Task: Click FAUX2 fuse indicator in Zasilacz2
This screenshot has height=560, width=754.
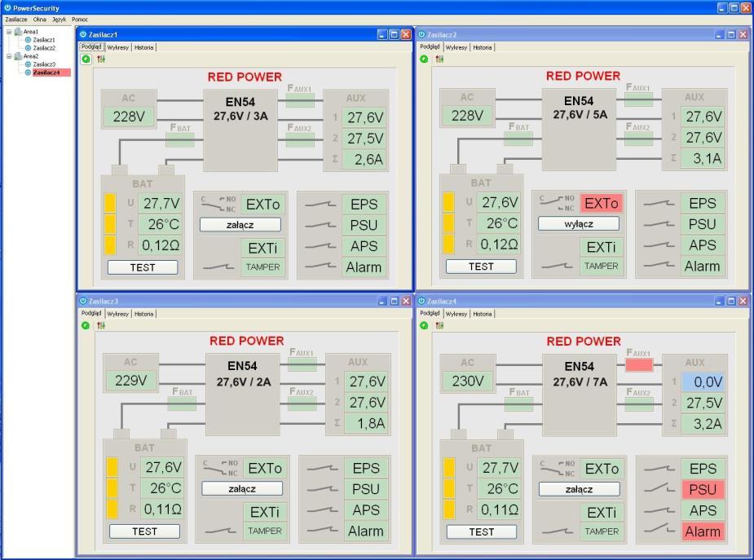Action: (x=639, y=139)
